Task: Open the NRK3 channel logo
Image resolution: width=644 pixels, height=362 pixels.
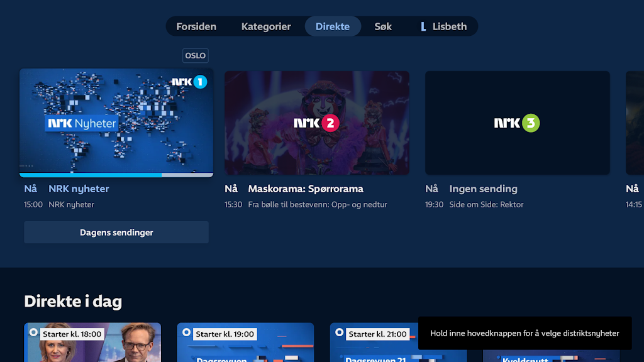Action: 517,123
